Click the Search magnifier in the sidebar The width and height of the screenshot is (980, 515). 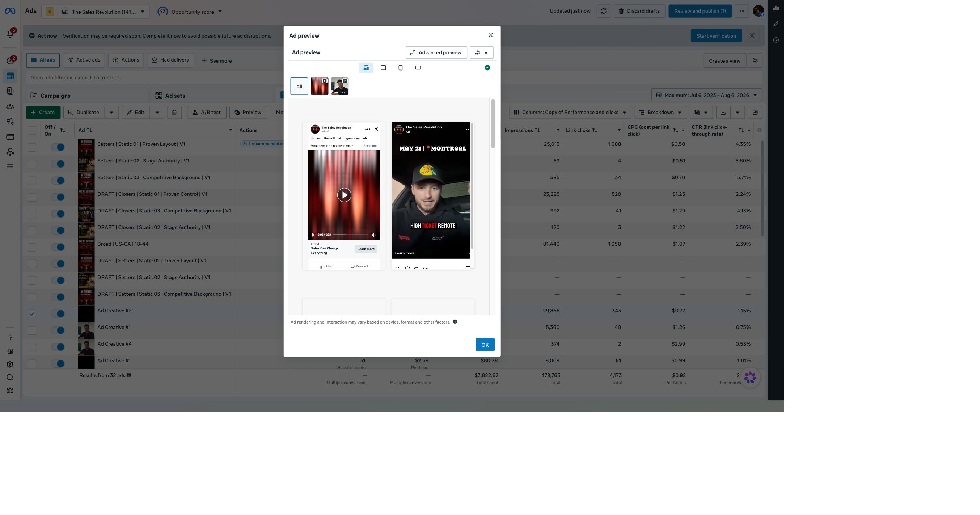tap(10, 377)
